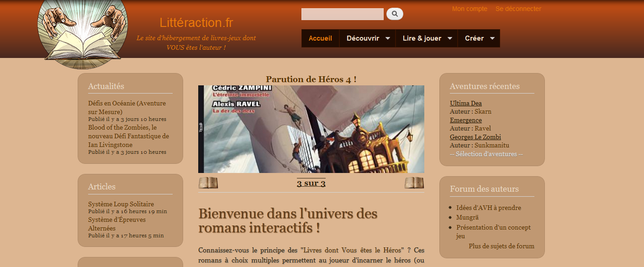Open Georges Le Zombi adventure

click(x=475, y=137)
